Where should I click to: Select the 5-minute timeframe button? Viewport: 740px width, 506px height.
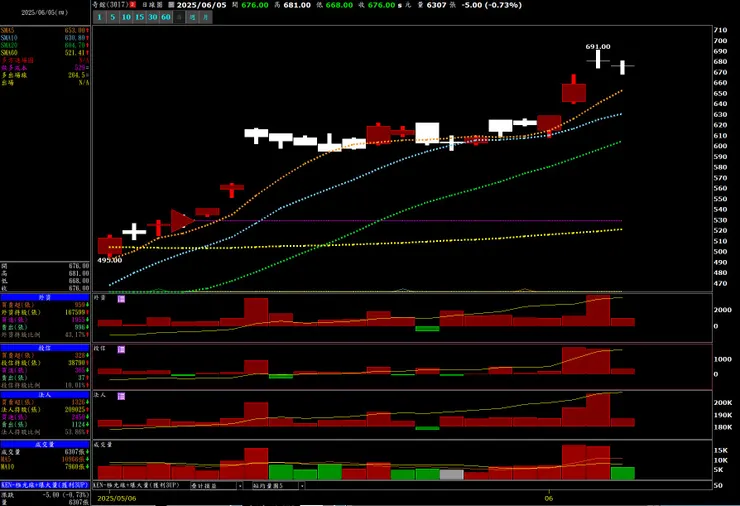(112, 17)
